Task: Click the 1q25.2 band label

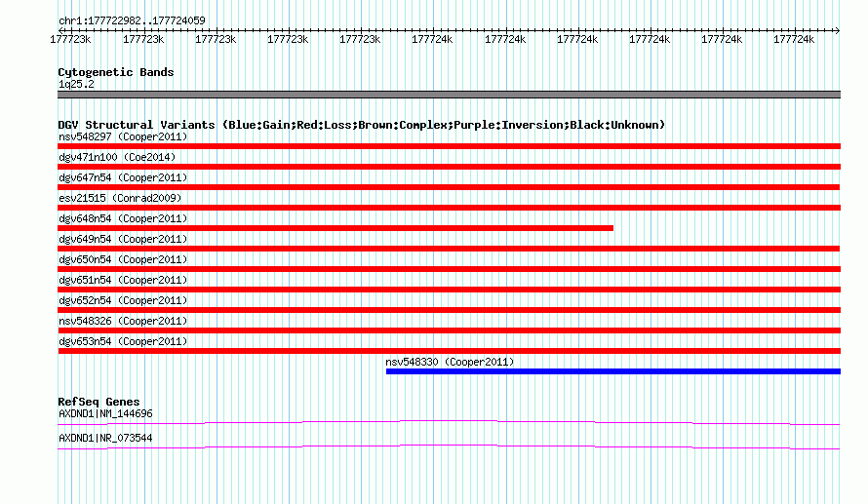Action: (x=76, y=84)
